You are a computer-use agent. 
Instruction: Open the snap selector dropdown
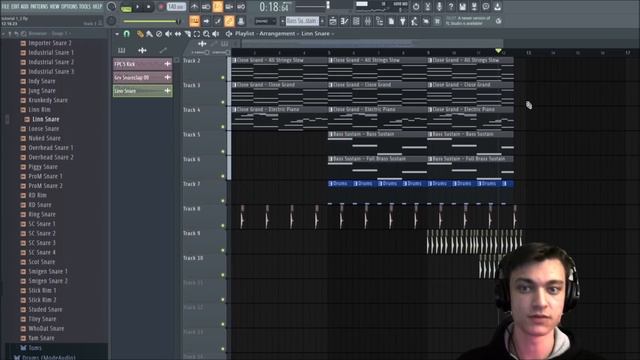point(265,21)
